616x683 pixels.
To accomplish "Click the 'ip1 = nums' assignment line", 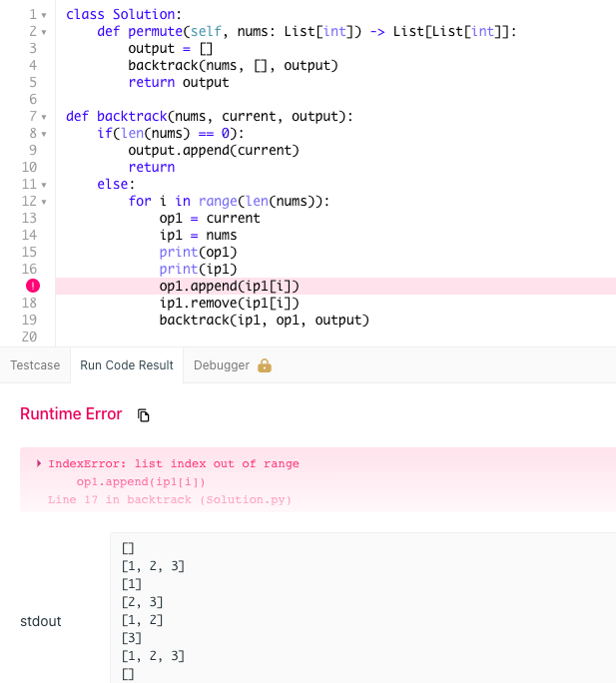I will (198, 236).
